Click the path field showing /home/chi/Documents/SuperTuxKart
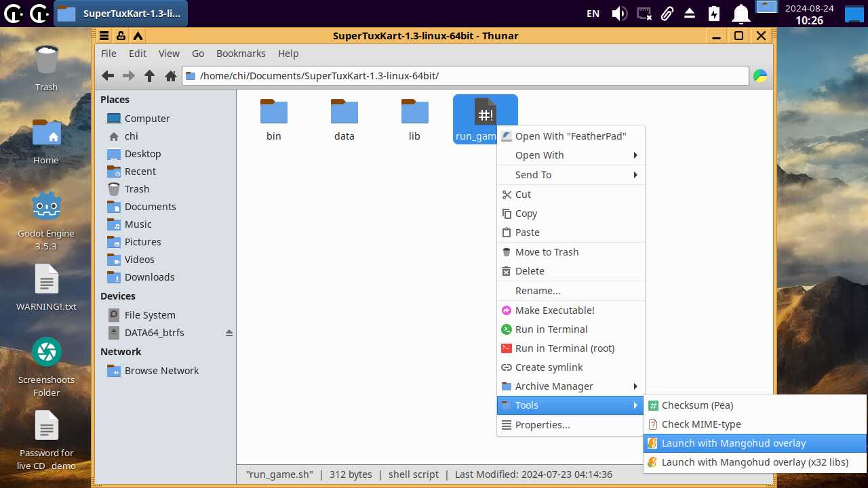Viewport: 868px width, 488px height. coord(465,76)
